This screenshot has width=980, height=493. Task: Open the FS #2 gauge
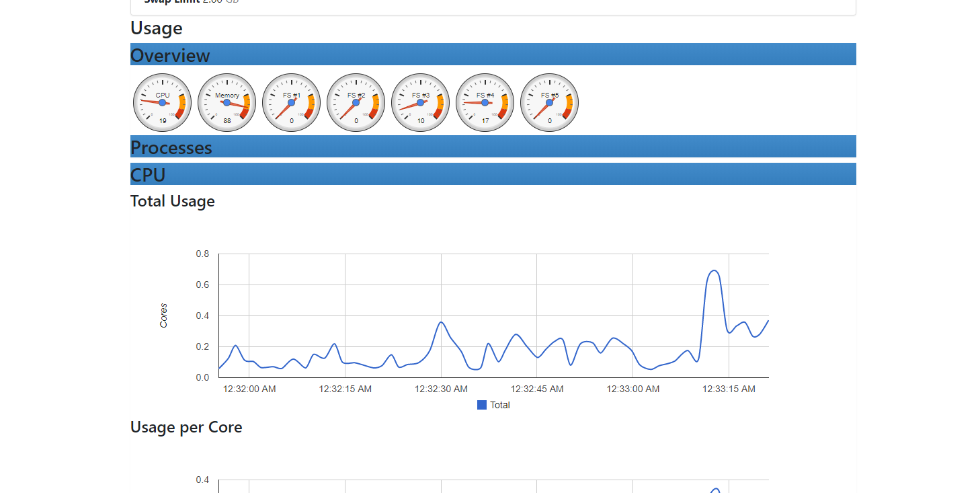coord(356,103)
